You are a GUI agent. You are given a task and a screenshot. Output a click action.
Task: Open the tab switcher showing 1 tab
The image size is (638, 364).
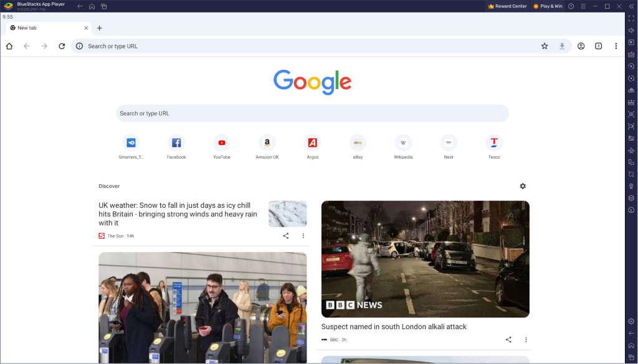click(599, 46)
